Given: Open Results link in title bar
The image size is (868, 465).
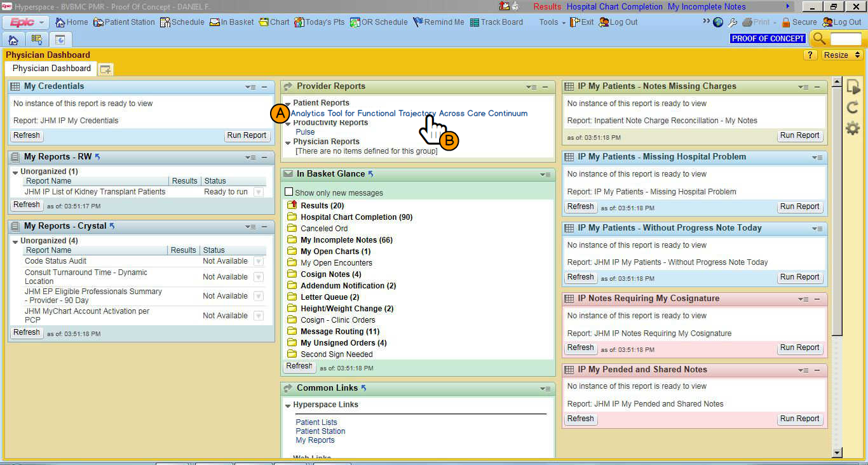Looking at the screenshot, I should [x=547, y=6].
